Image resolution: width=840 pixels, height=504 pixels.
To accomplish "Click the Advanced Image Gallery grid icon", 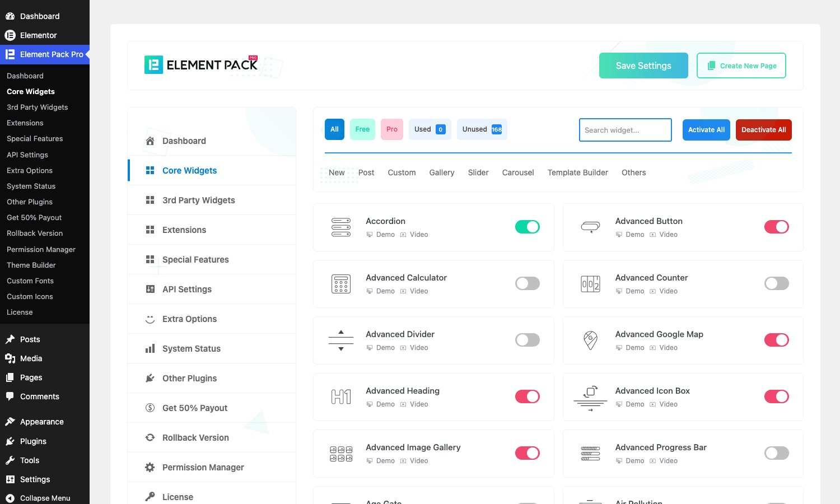I will click(341, 454).
